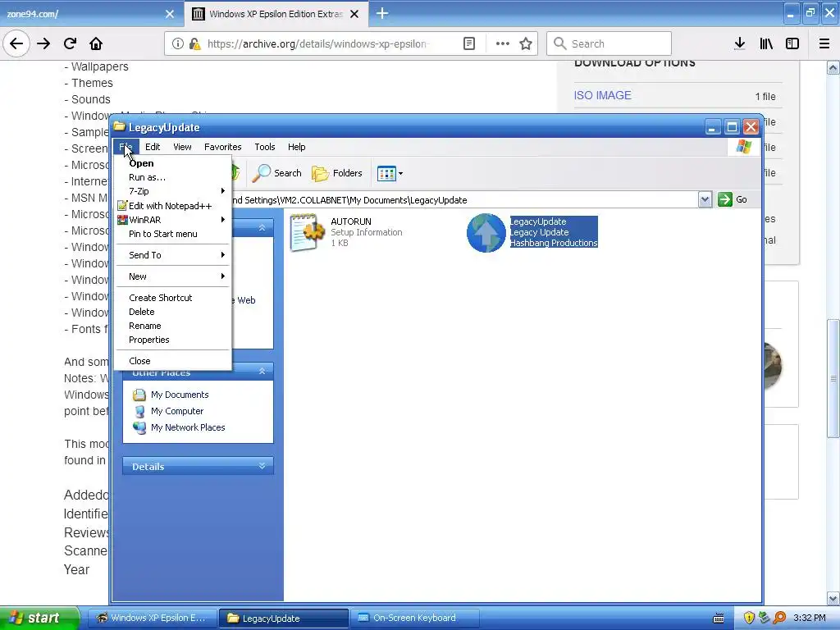Bookmark this page with star icon
Viewport: 840px width, 630px height.
click(x=526, y=44)
